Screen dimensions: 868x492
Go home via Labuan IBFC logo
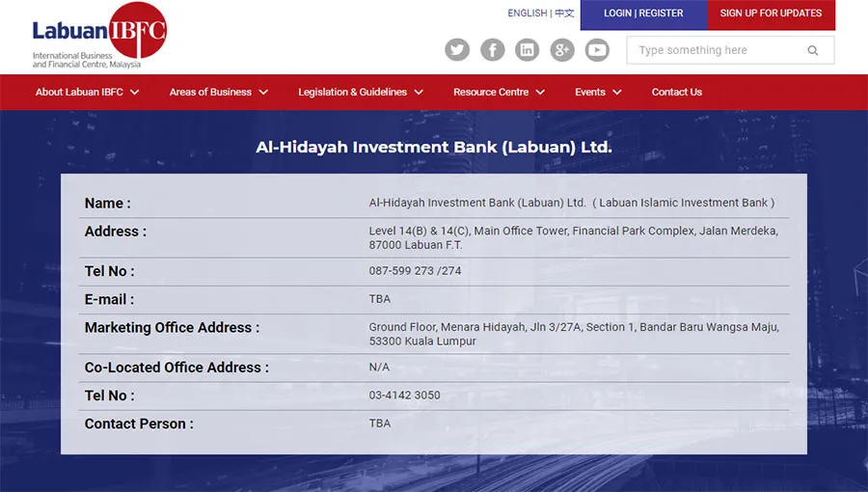(99, 36)
